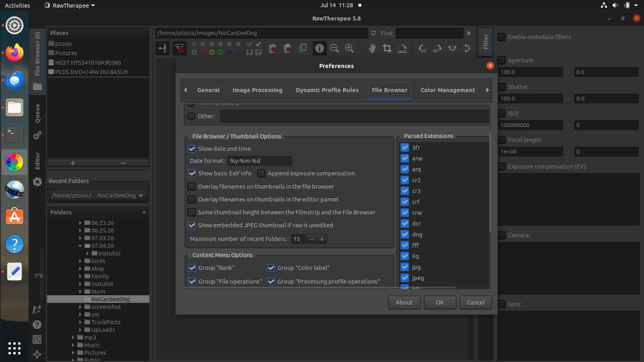Click the single image info toggle
644x362 pixels.
coord(320,48)
